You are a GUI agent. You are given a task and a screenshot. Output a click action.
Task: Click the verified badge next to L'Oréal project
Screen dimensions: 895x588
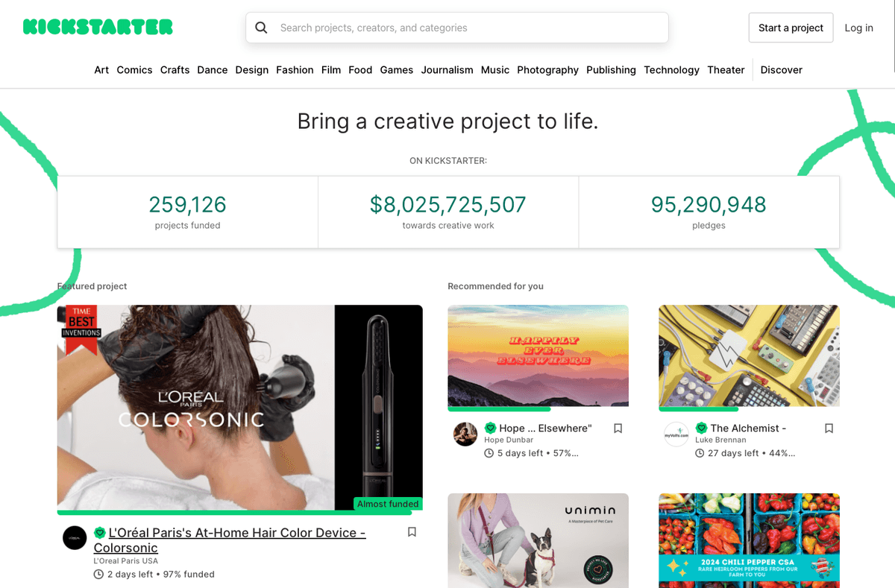[100, 533]
